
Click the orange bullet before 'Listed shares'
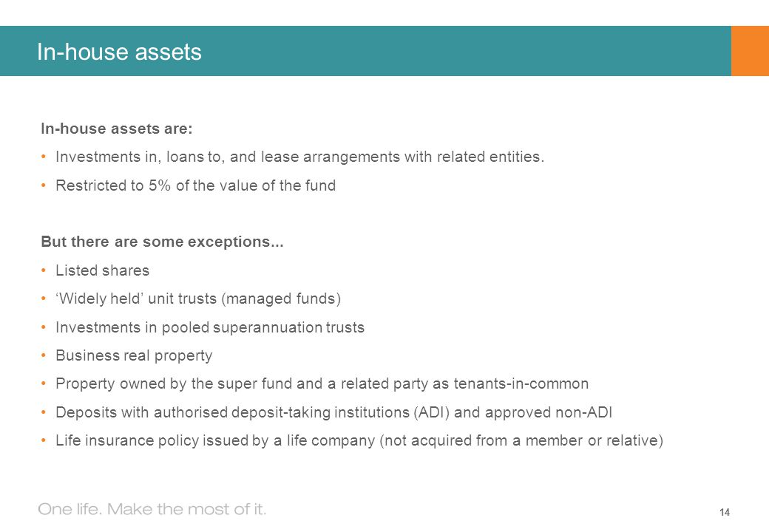[44, 270]
